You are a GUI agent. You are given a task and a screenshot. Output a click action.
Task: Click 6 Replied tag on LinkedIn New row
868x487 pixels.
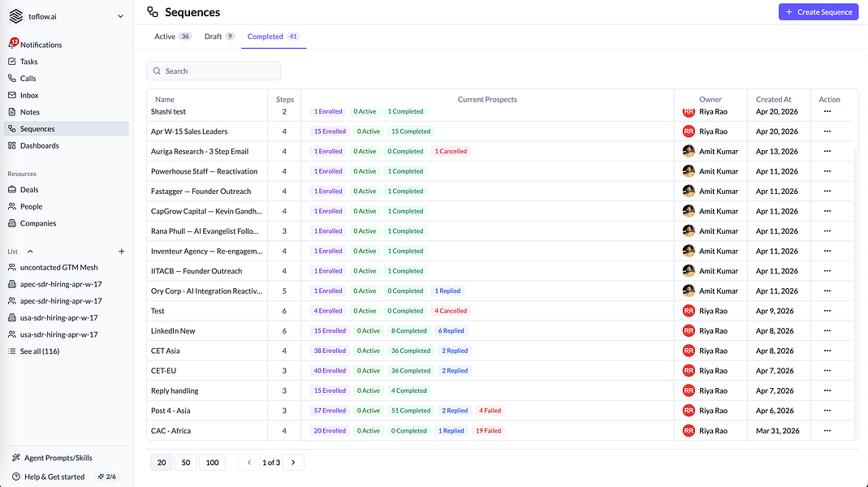(x=451, y=331)
